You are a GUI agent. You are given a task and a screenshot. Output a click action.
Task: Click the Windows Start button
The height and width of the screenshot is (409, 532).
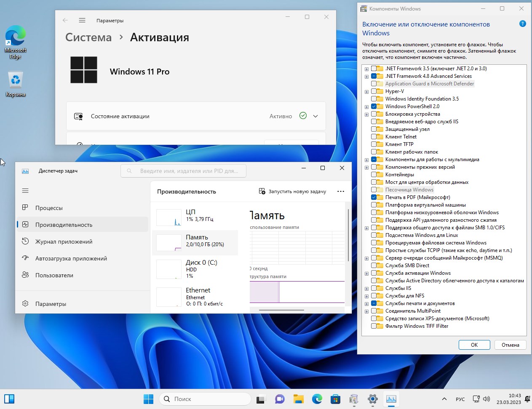point(148,399)
